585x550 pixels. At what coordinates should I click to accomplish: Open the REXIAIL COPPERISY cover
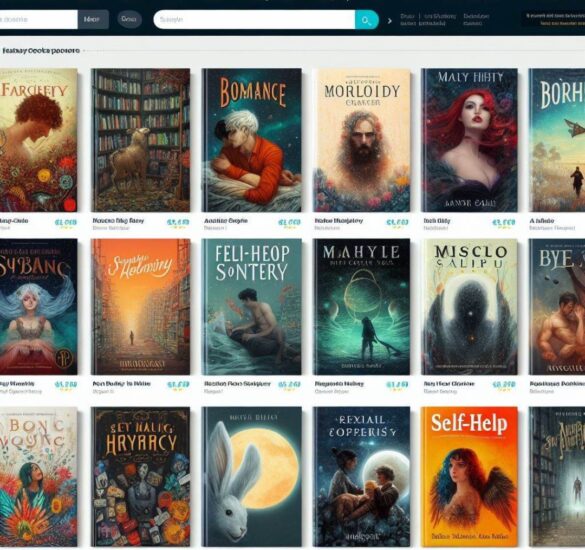pyautogui.click(x=361, y=477)
